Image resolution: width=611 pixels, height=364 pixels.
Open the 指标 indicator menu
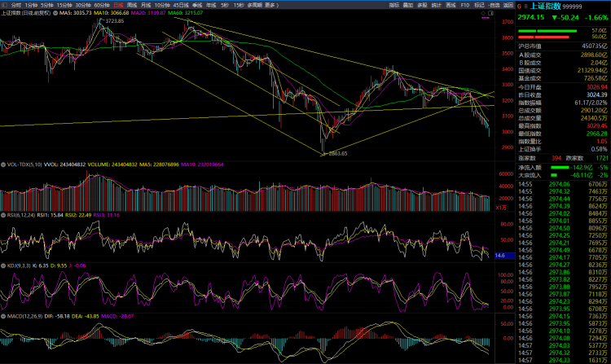point(393,5)
